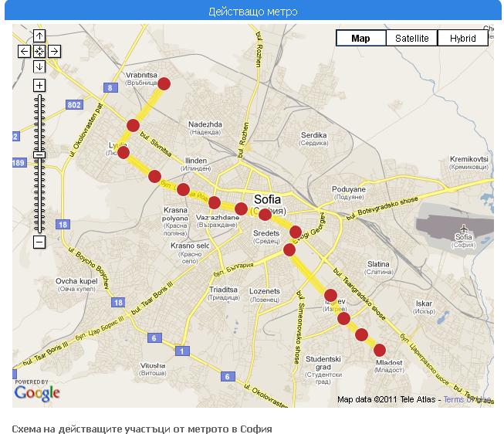
Task: Click the bottom notch of the zoom slider track
Action: [x=39, y=229]
